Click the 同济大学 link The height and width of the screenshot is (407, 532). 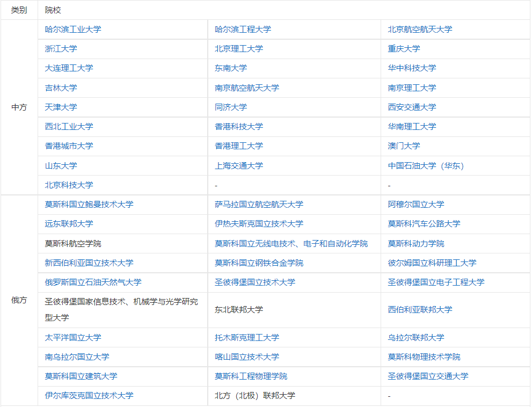click(231, 107)
